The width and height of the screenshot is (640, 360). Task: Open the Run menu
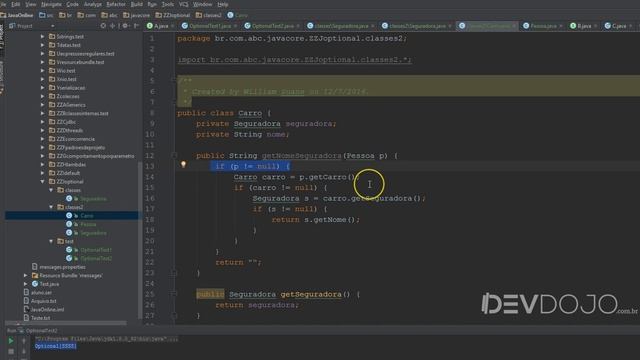(152, 4)
